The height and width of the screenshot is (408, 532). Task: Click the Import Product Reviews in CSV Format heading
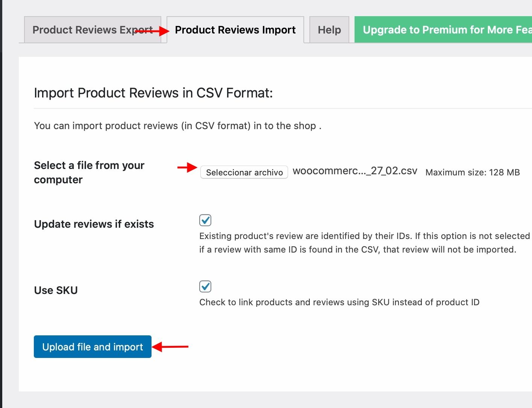pos(153,93)
